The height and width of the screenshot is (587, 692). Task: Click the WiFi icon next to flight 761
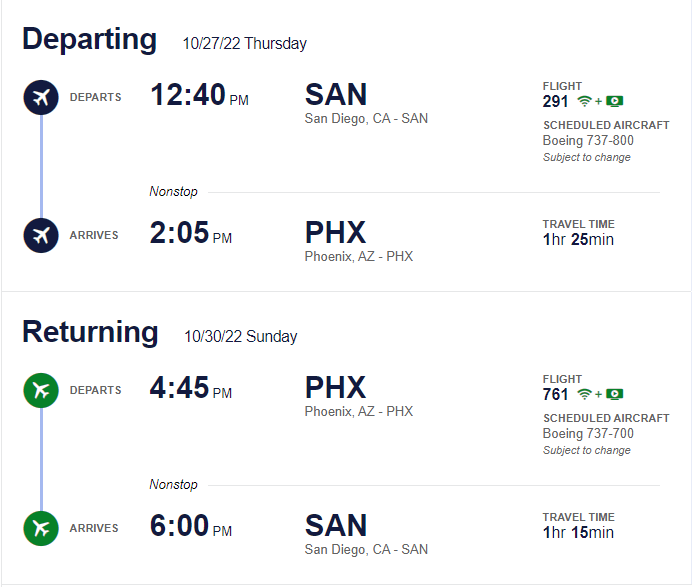tap(584, 394)
